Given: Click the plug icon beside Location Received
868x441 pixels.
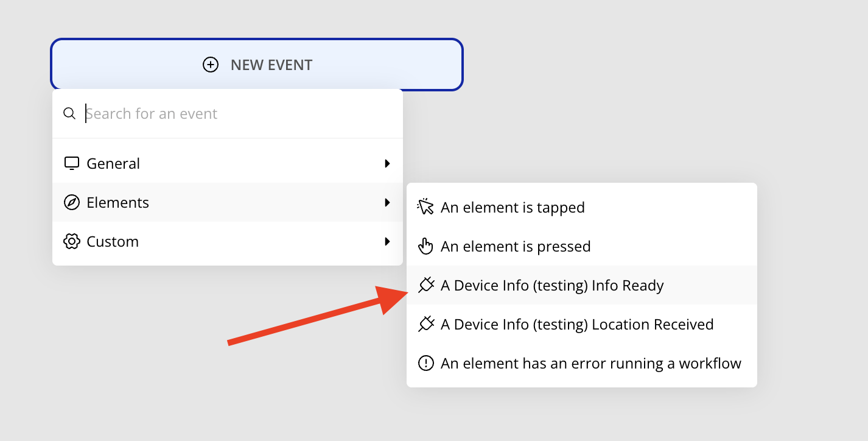Looking at the screenshot, I should click(x=426, y=324).
